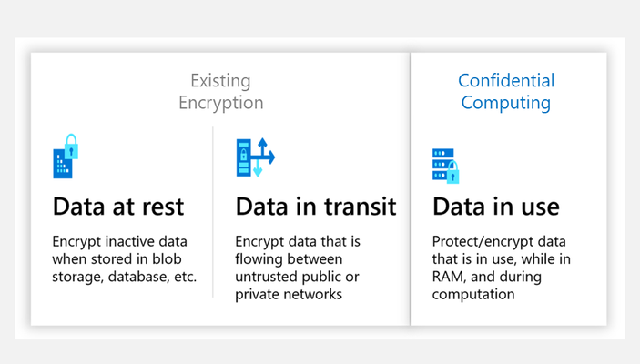Click the Data at rest title
Viewport: 640px width, 364px height.
[x=118, y=207]
